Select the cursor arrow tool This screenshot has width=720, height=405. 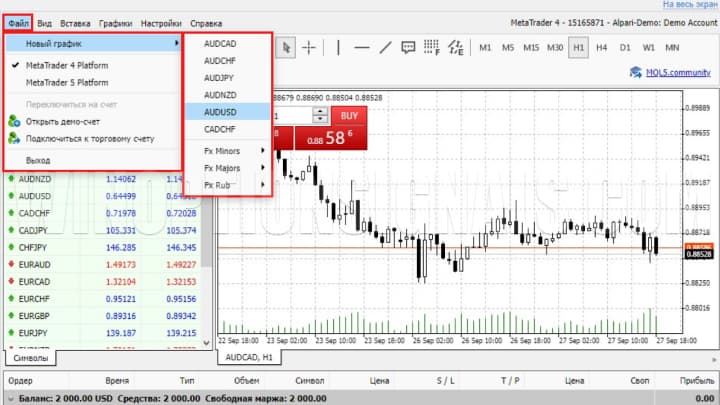click(x=287, y=47)
